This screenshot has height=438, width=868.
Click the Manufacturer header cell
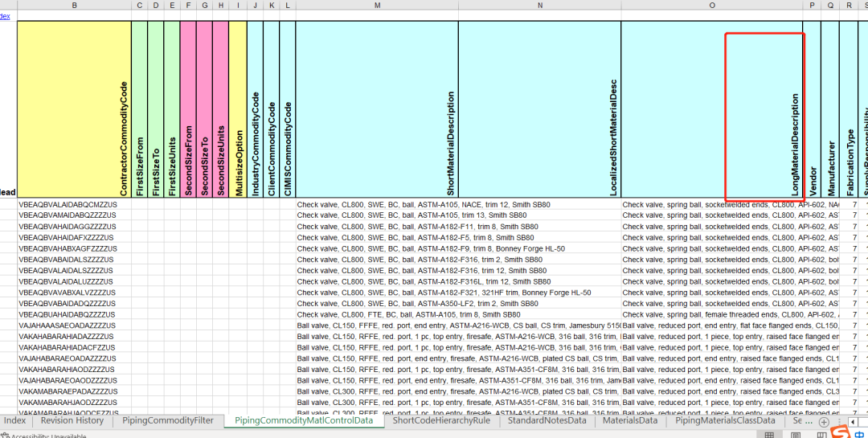pyautogui.click(x=829, y=109)
